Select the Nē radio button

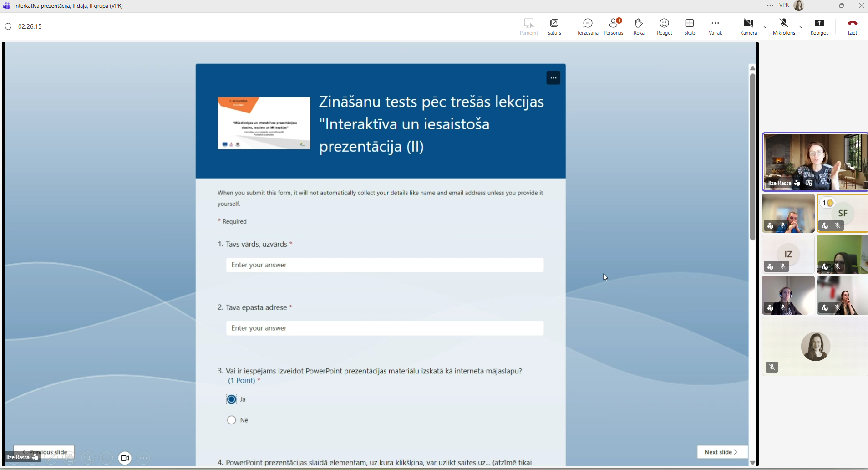coord(231,420)
